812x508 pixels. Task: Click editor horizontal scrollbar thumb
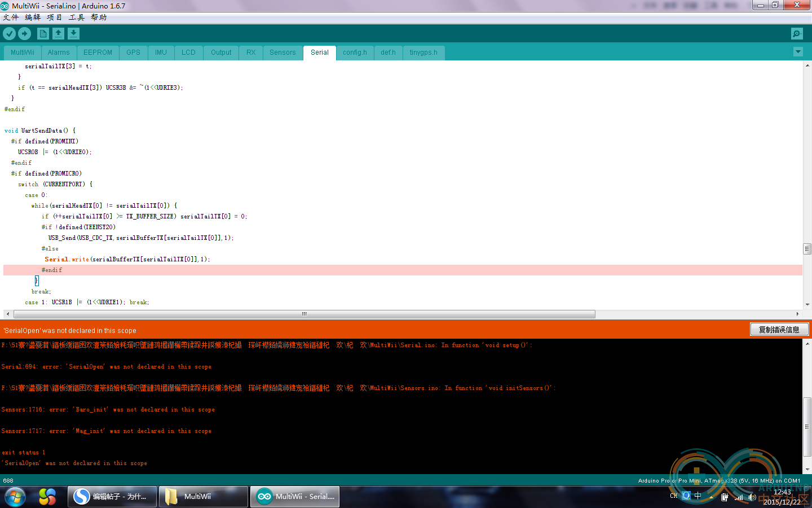coord(304,314)
